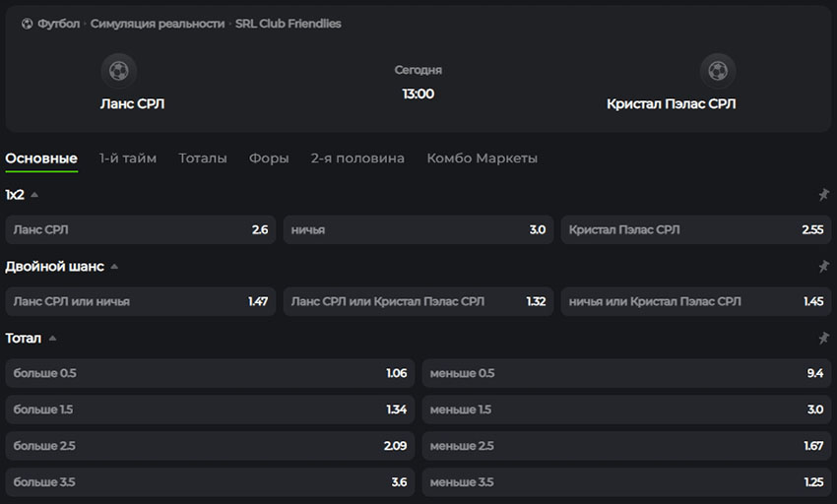The image size is (837, 504).
Task: Pin the 1x2 market section
Action: click(823, 195)
